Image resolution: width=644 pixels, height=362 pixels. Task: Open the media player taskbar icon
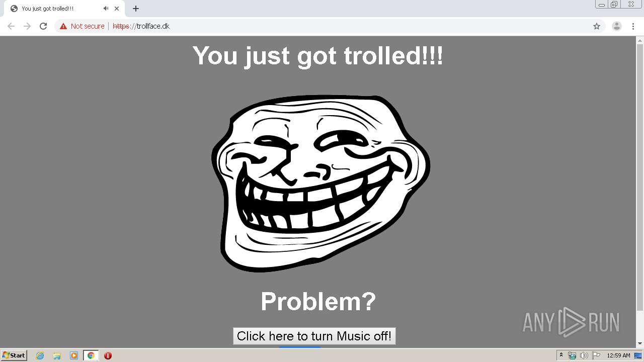coord(74,355)
